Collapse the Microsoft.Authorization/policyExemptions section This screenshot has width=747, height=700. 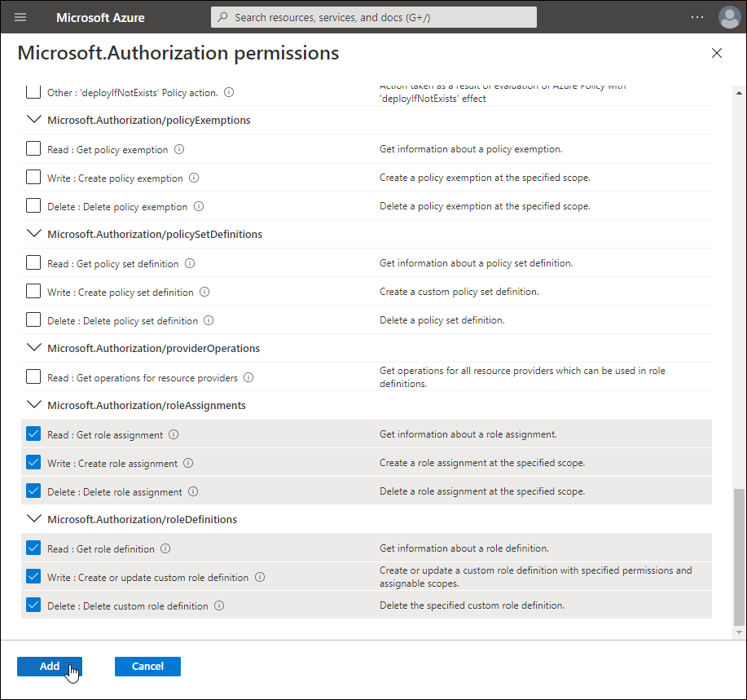point(34,120)
